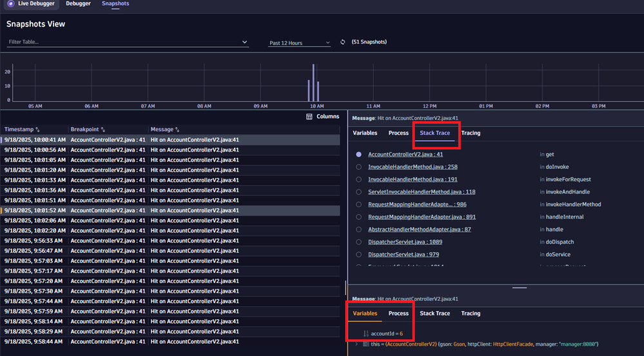Open lower panel Stack Trace tab
Viewport: 644px width, 356px height.
434,313
